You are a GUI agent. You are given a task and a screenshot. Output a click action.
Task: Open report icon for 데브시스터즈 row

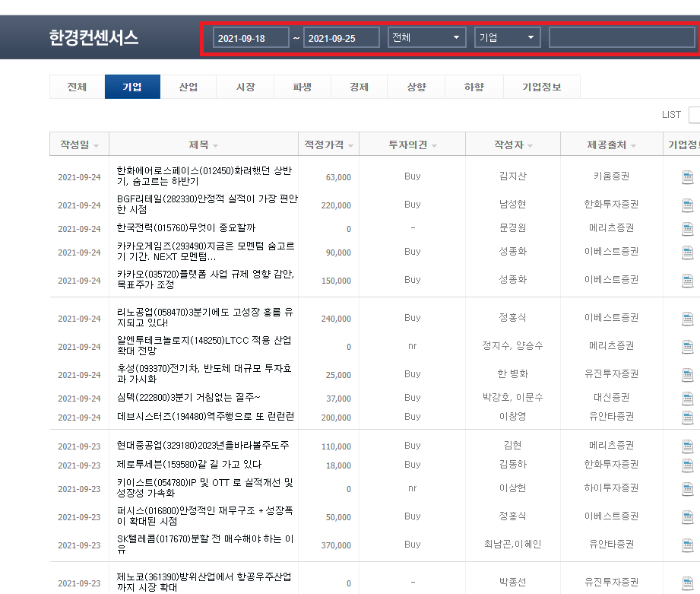tap(688, 418)
